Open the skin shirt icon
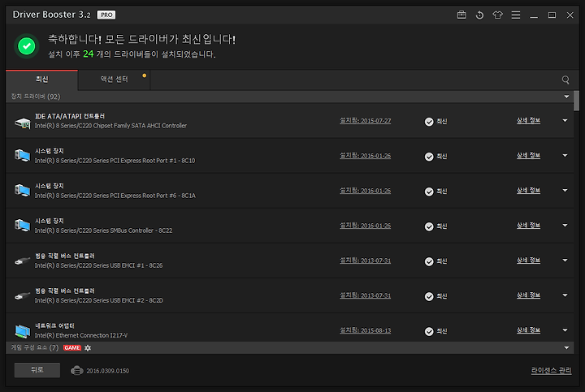The height and width of the screenshot is (392, 585). [x=497, y=15]
